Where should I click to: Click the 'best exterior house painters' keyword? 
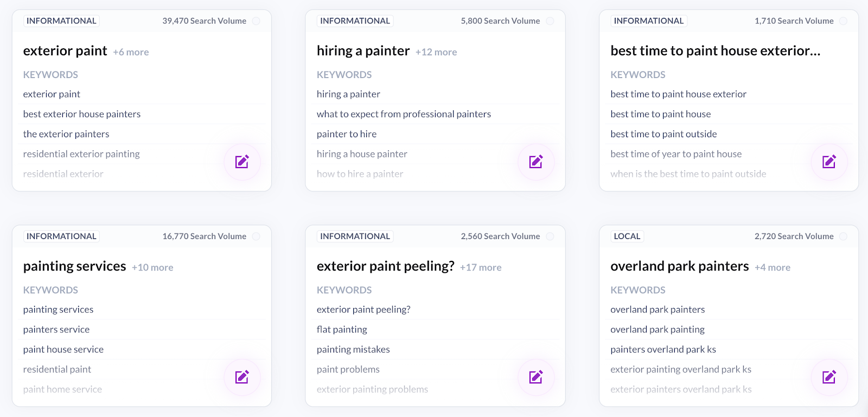tap(82, 114)
